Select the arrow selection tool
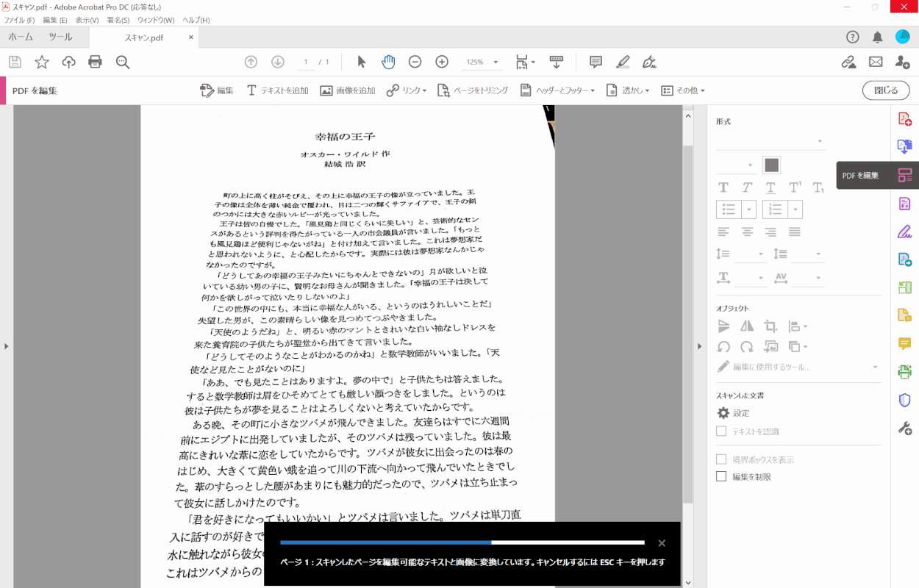The image size is (919, 588). point(361,62)
